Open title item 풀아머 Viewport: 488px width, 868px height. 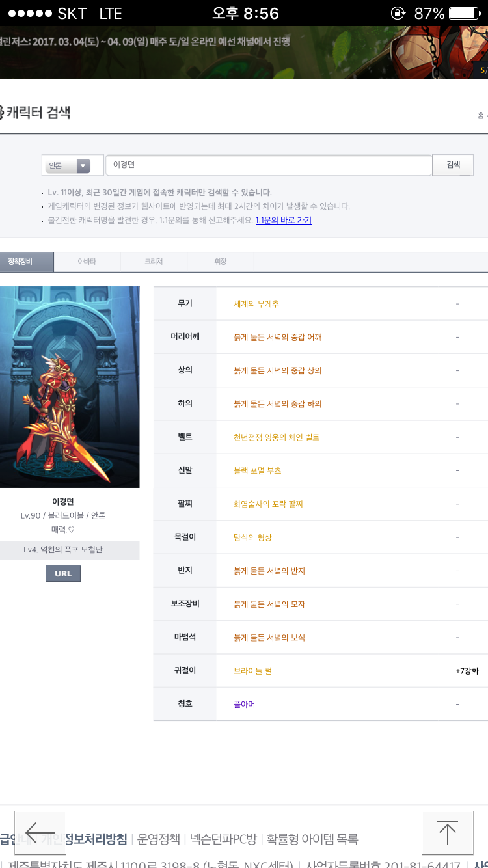click(244, 704)
